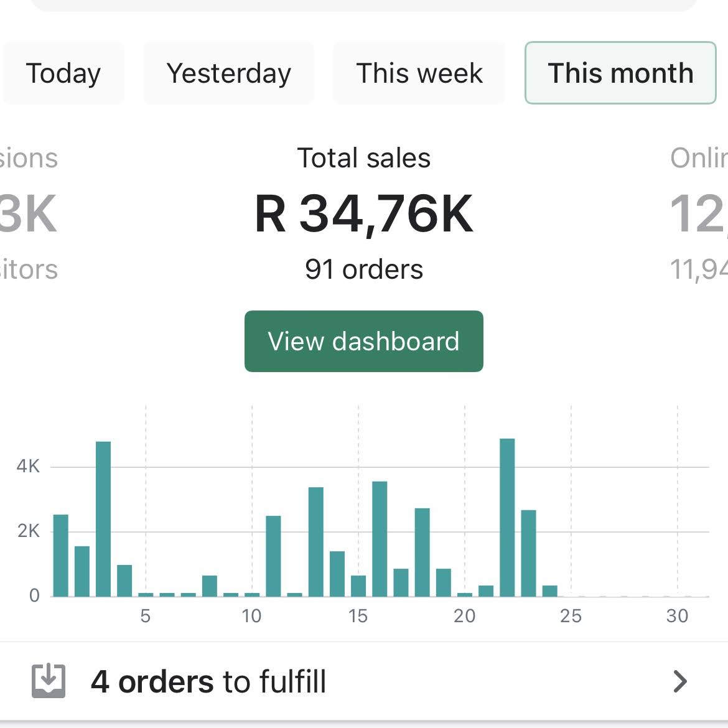
Task: Tap the 4K gridline label on the chart
Action: [28, 466]
